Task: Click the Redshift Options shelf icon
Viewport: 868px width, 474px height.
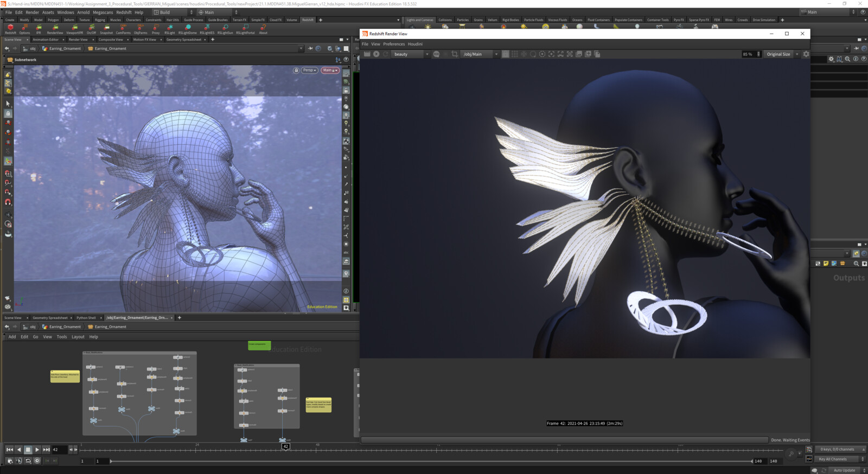Action: pyautogui.click(x=24, y=28)
